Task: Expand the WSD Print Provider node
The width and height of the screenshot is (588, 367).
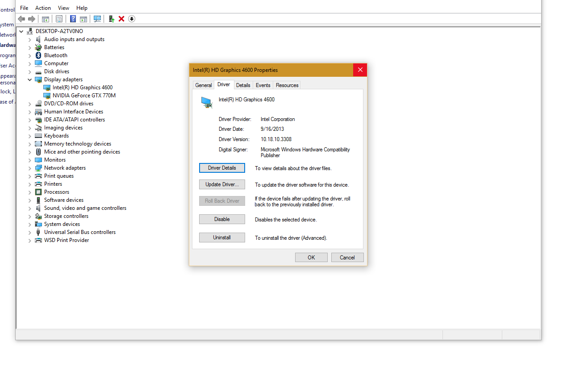Action: click(30, 240)
